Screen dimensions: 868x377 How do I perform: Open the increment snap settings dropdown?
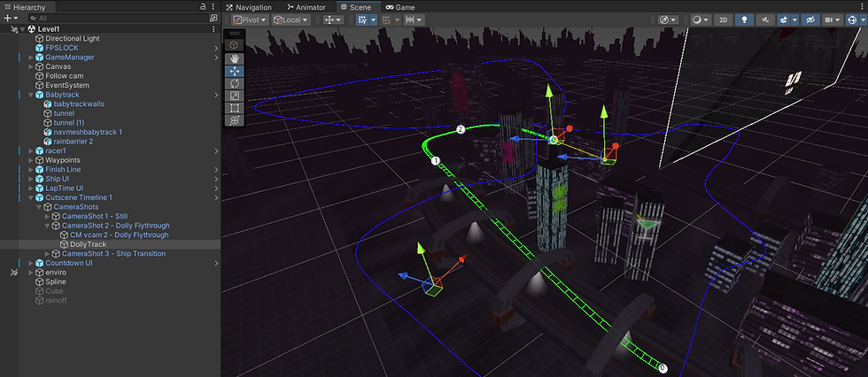point(415,19)
